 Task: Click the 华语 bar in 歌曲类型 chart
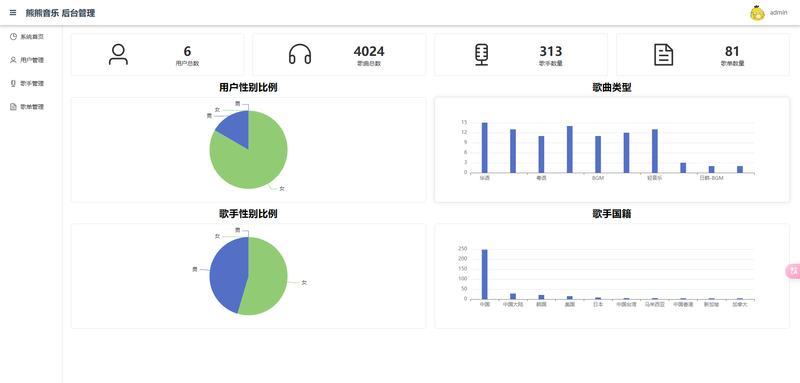(x=485, y=147)
